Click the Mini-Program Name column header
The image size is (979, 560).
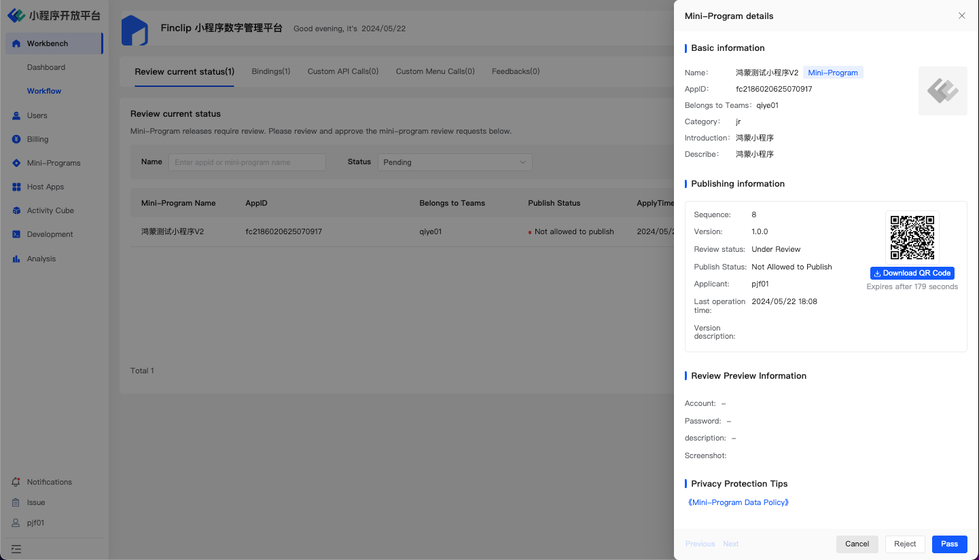click(179, 203)
